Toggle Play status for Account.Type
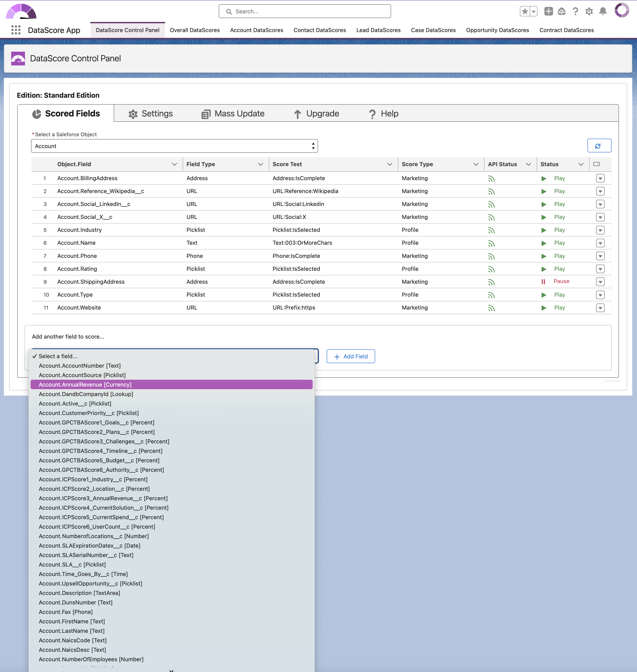 pos(553,295)
